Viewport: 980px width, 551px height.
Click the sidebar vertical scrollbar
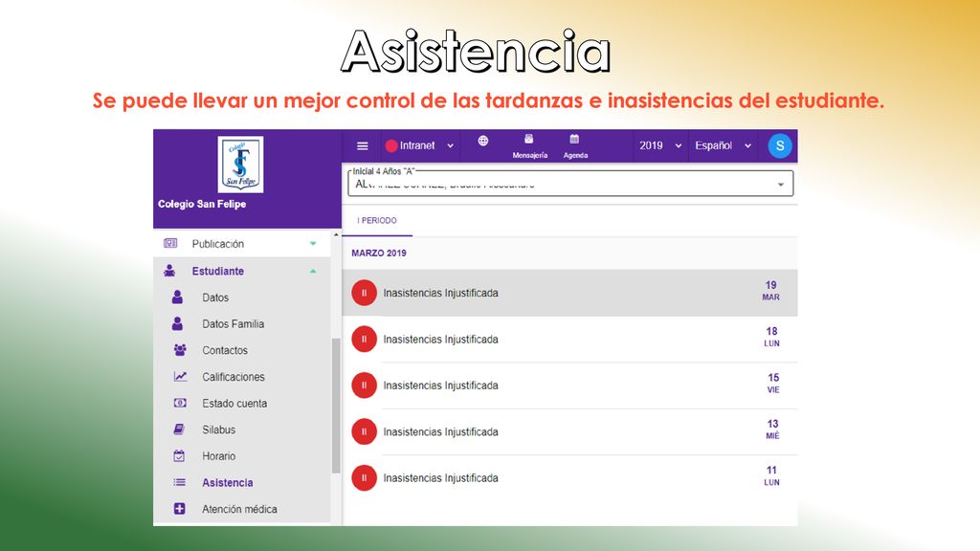(336, 406)
